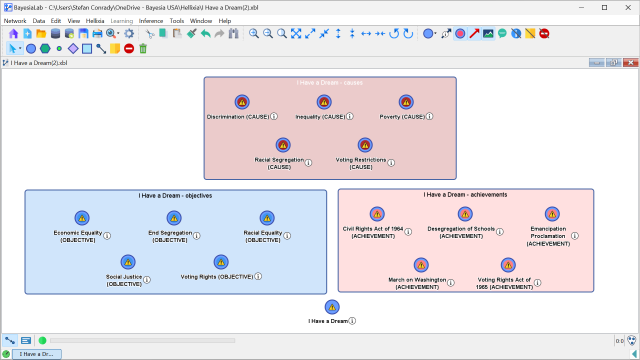The width and height of the screenshot is (640, 360).
Task: Expand graph layout with diagonal outward arrows
Action: click(310, 34)
